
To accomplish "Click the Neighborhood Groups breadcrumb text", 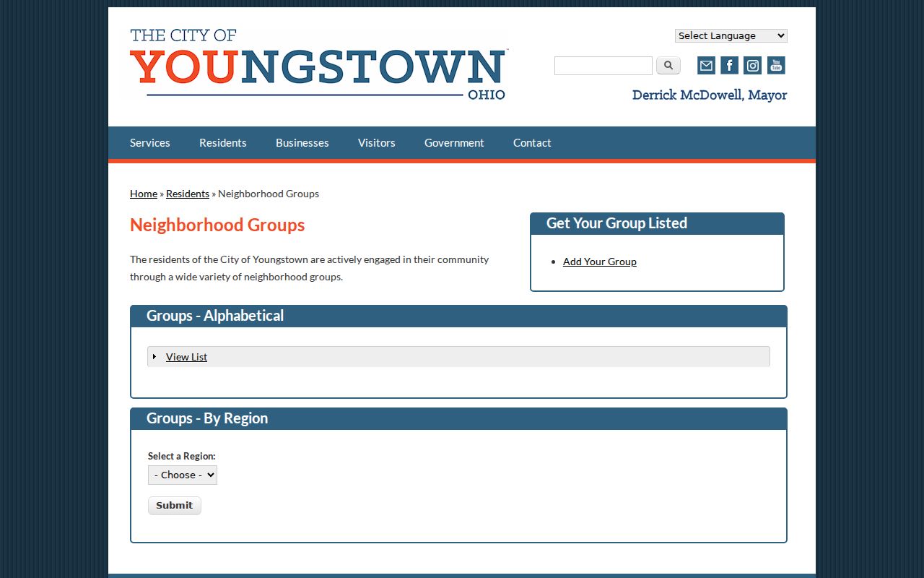I will pos(269,194).
